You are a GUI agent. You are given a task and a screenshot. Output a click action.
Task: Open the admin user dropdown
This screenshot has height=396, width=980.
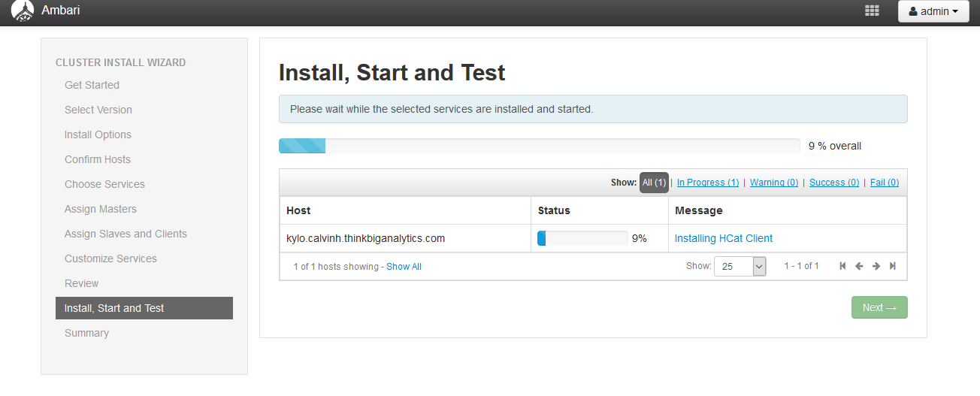[933, 11]
